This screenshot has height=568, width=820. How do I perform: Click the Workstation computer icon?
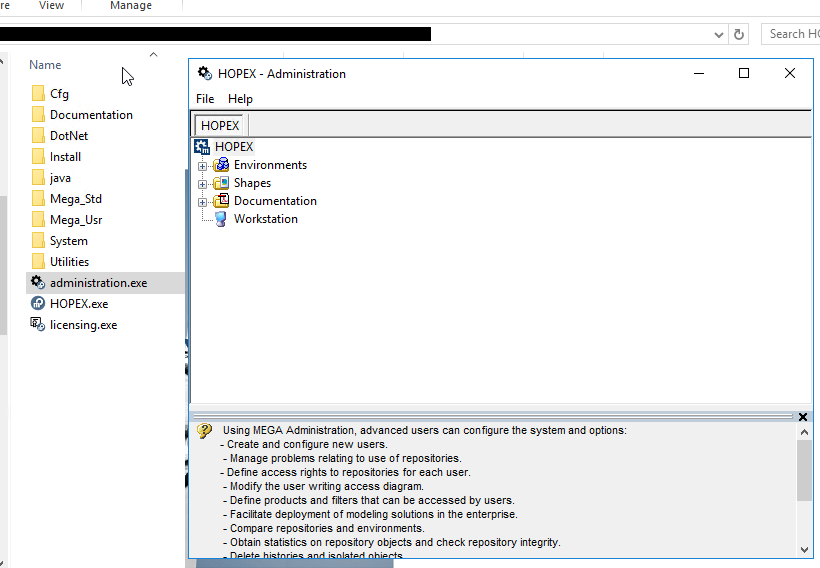point(221,219)
